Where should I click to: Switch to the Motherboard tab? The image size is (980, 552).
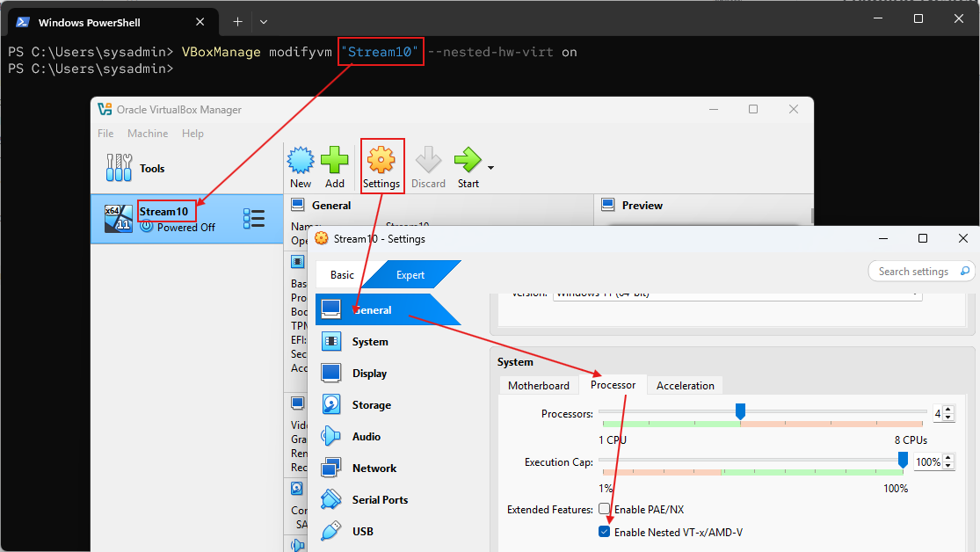pos(538,386)
